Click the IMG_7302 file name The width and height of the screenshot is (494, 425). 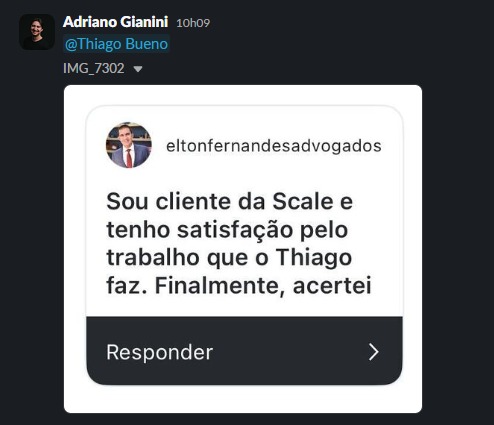[x=94, y=68]
